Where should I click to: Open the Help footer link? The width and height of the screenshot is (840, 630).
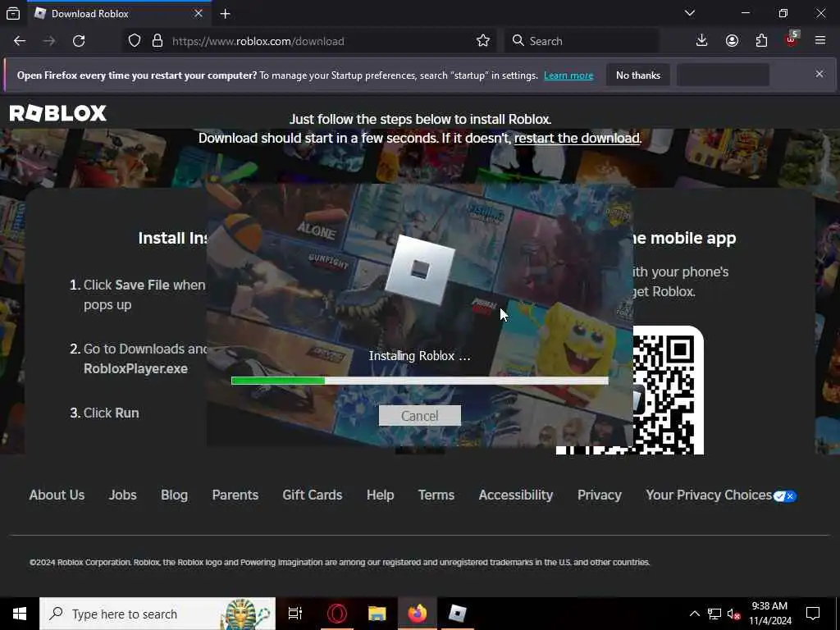381,495
